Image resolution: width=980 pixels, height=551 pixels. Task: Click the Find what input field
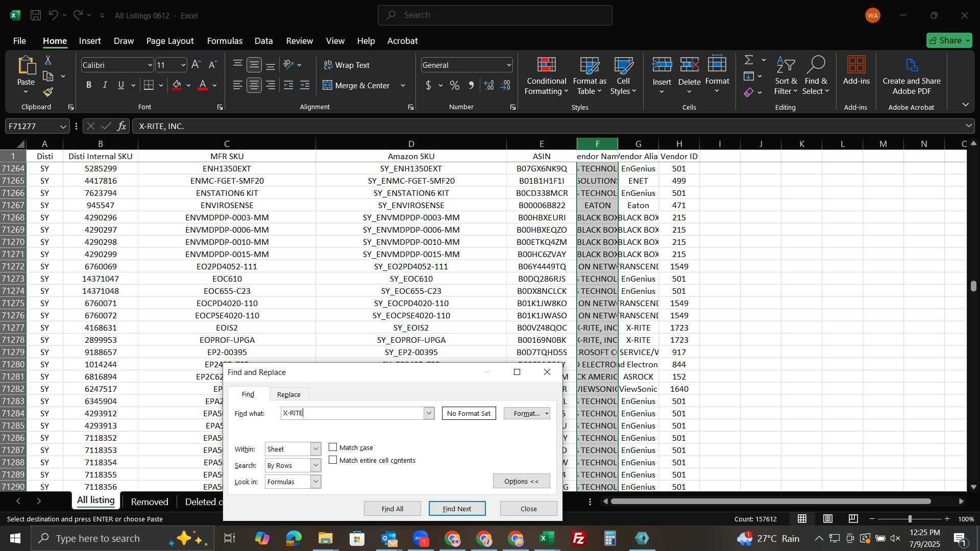(x=352, y=413)
